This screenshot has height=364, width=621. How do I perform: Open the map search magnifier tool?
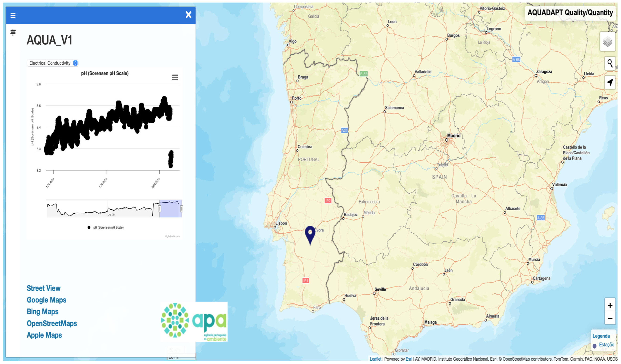coord(610,64)
